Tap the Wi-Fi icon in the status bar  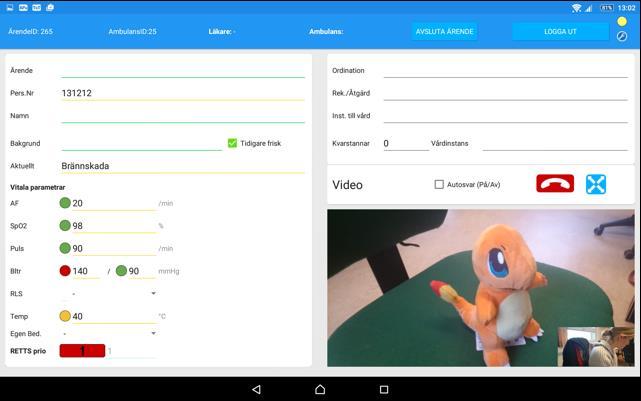point(576,8)
